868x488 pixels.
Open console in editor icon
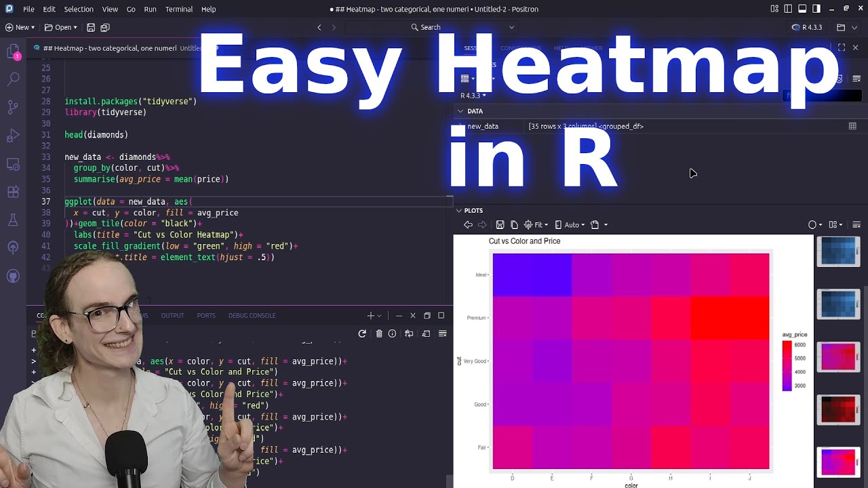click(x=426, y=333)
